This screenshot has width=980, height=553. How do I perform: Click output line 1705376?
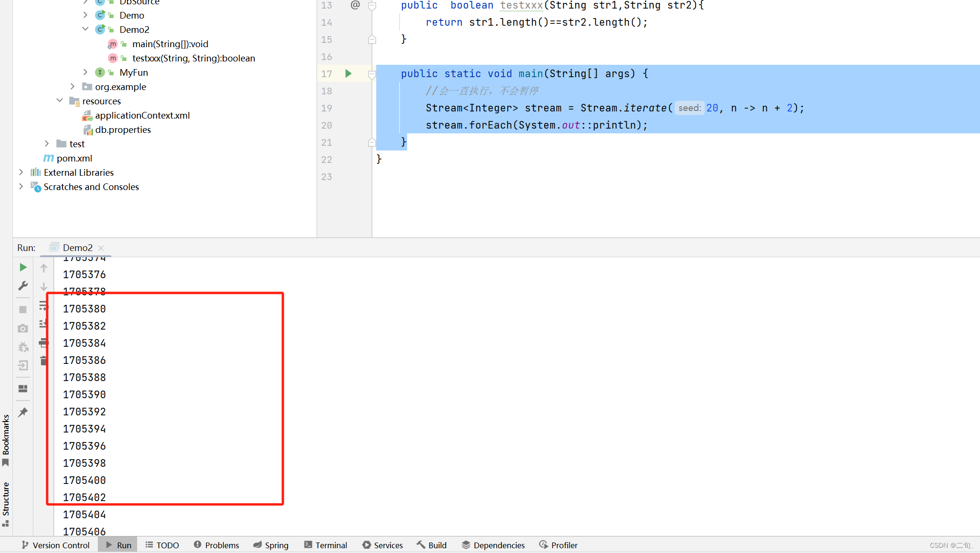pyautogui.click(x=84, y=274)
